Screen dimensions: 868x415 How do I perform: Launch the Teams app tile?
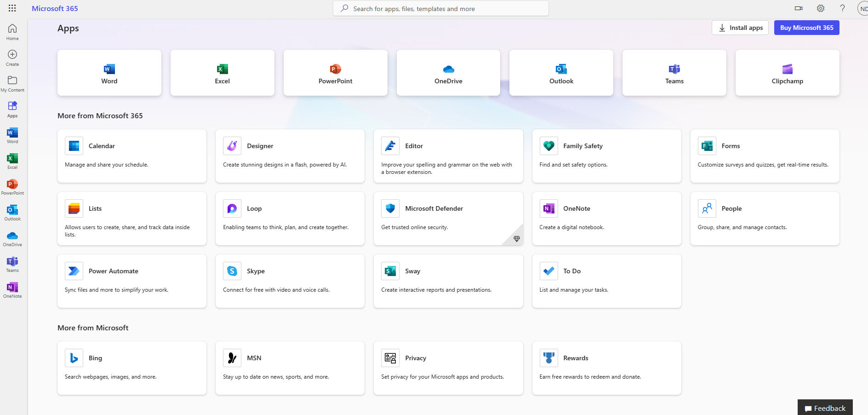674,73
